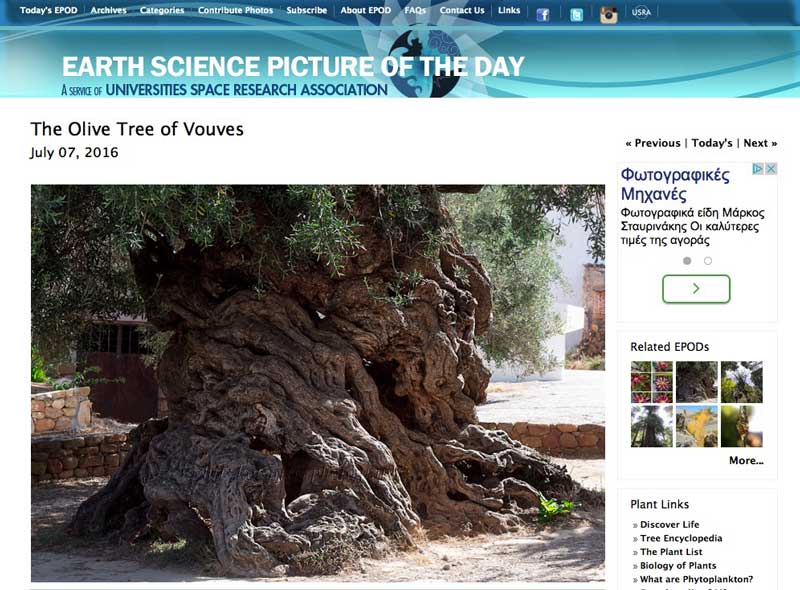
Task: Click the green arrow ad button
Action: click(x=696, y=289)
